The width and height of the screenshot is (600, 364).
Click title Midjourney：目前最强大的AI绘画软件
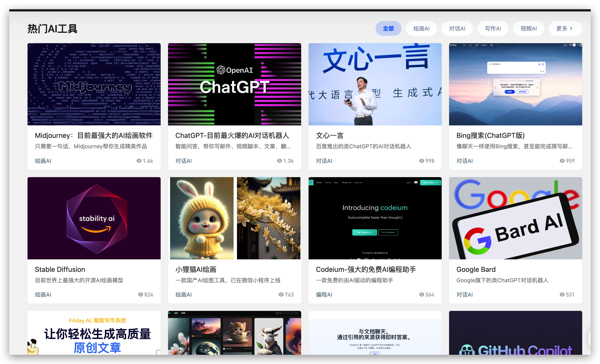tap(94, 136)
